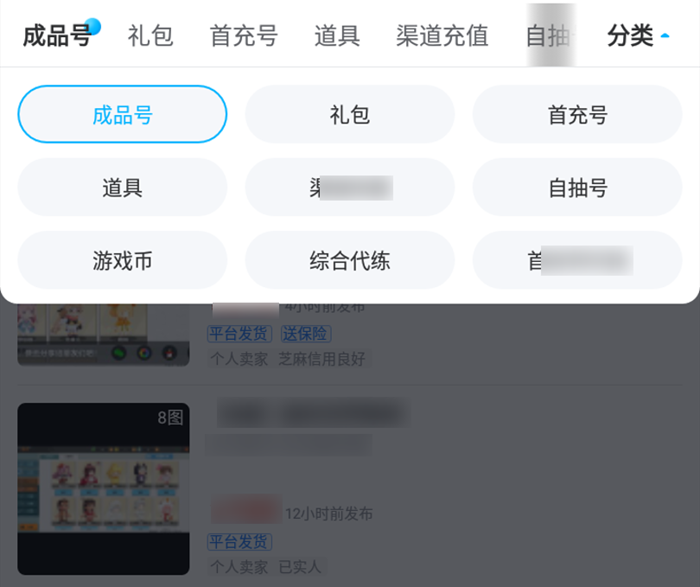Choose the 礼包 category pill
The image size is (700, 587).
[350, 114]
